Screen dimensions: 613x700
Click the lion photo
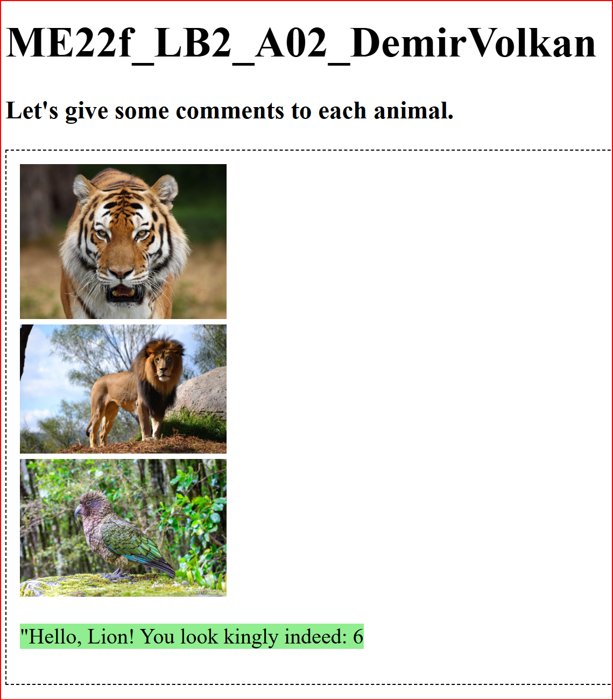pos(123,389)
